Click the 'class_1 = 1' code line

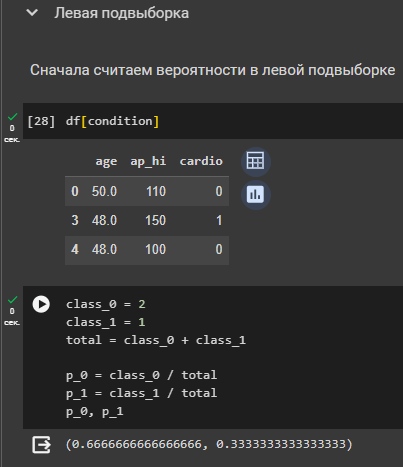point(106,322)
